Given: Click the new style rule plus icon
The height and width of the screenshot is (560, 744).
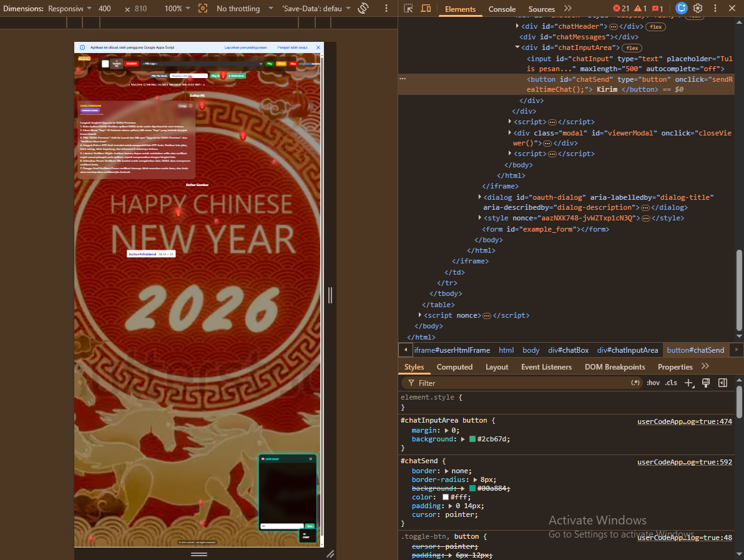Looking at the screenshot, I should [x=689, y=383].
